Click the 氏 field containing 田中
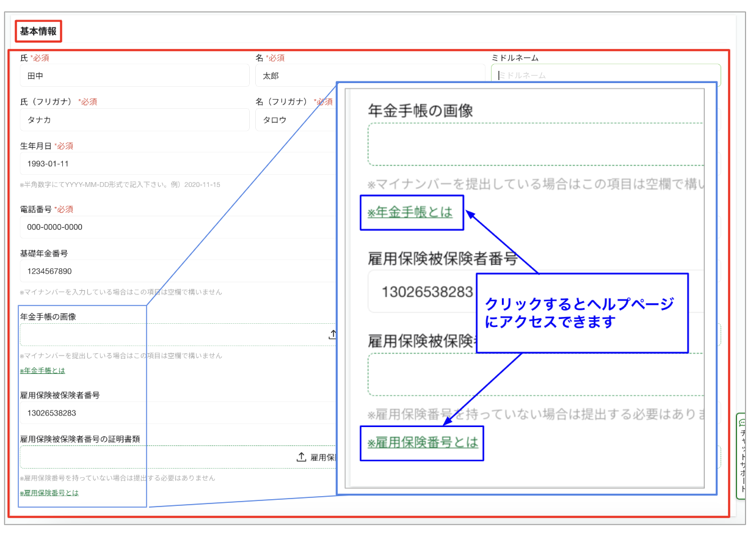 (135, 76)
